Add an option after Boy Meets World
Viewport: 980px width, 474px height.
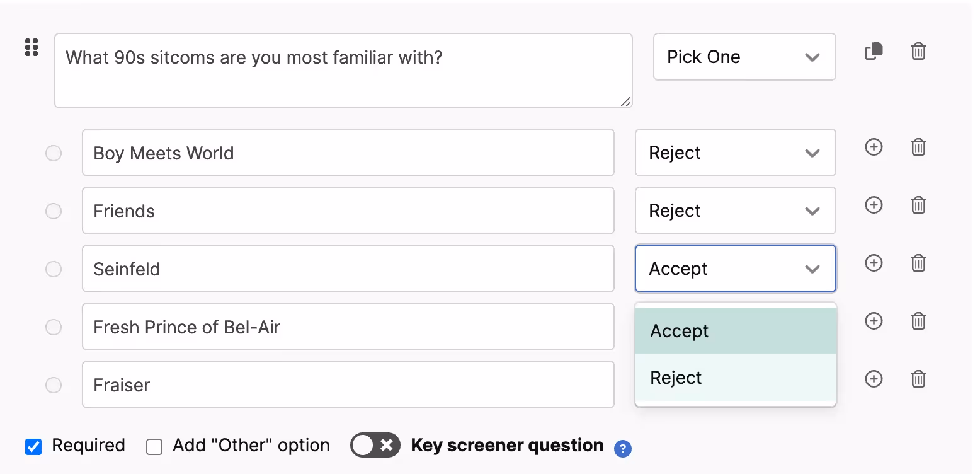click(874, 147)
